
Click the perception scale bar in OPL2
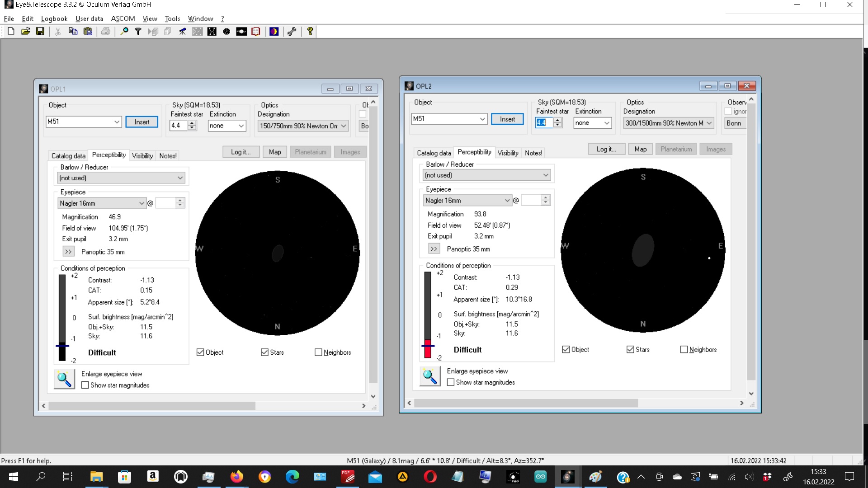coord(428,315)
